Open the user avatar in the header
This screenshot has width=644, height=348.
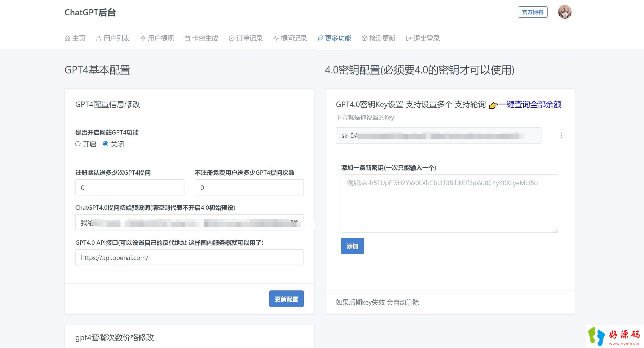click(x=565, y=12)
